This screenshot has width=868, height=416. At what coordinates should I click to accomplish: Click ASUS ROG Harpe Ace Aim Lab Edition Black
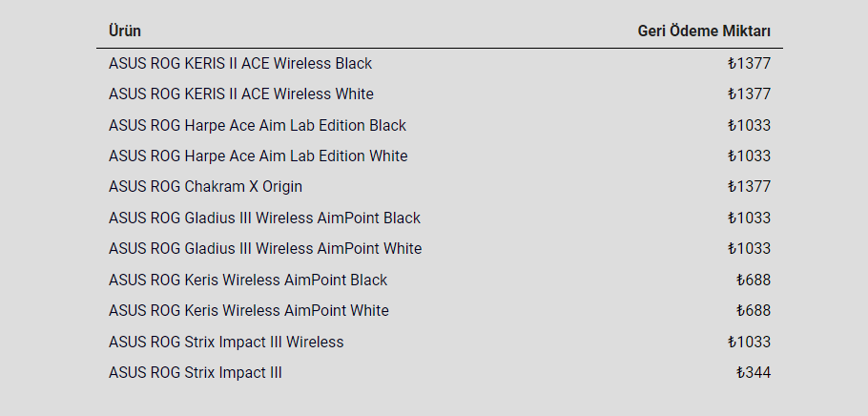pos(257,126)
